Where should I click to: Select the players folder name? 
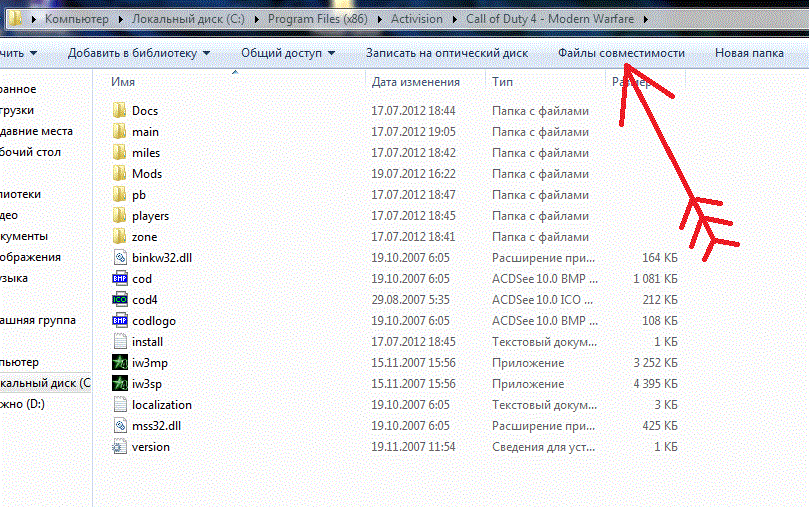pyautogui.click(x=150, y=216)
